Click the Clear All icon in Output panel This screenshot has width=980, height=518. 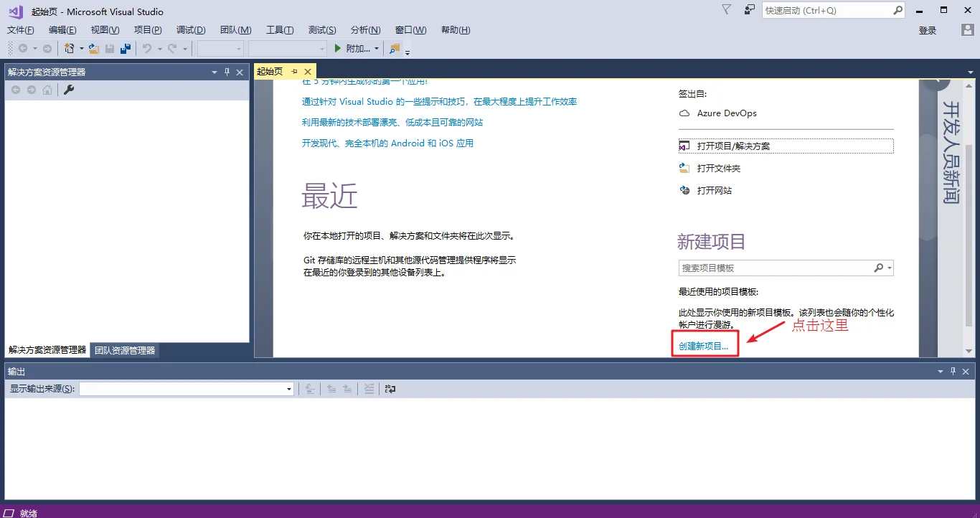(369, 388)
